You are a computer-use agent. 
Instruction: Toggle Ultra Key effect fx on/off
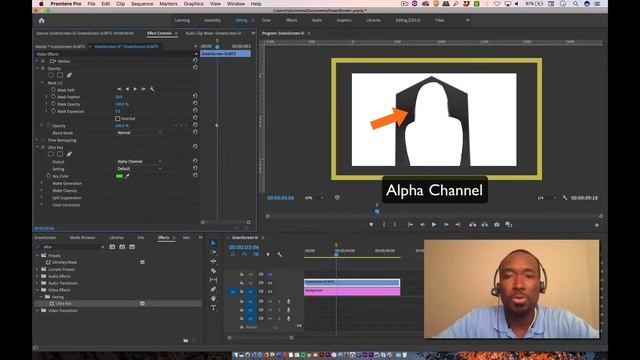43,147
